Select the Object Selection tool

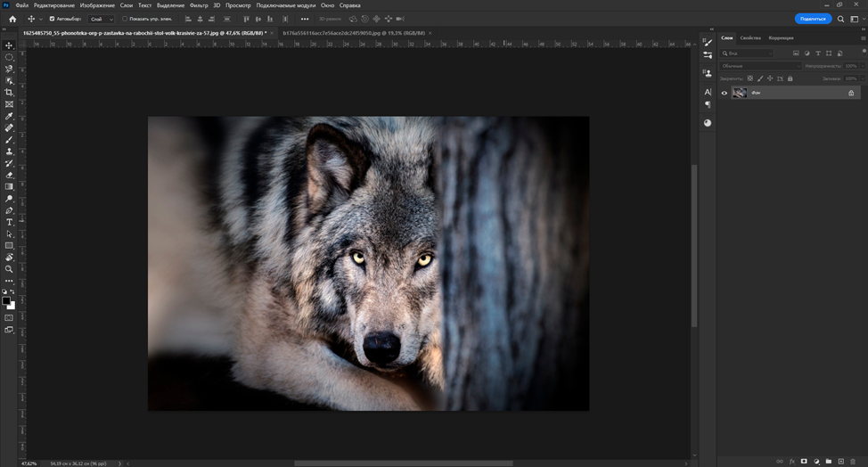[x=9, y=81]
